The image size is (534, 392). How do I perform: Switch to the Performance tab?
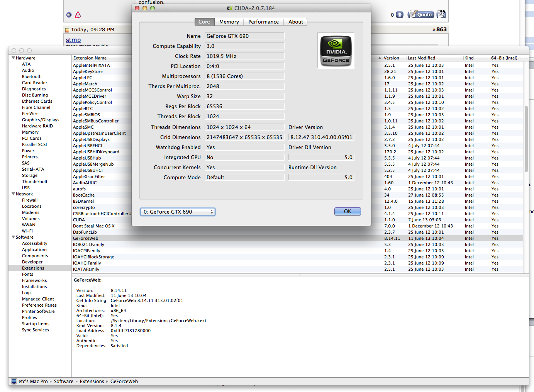pos(263,22)
